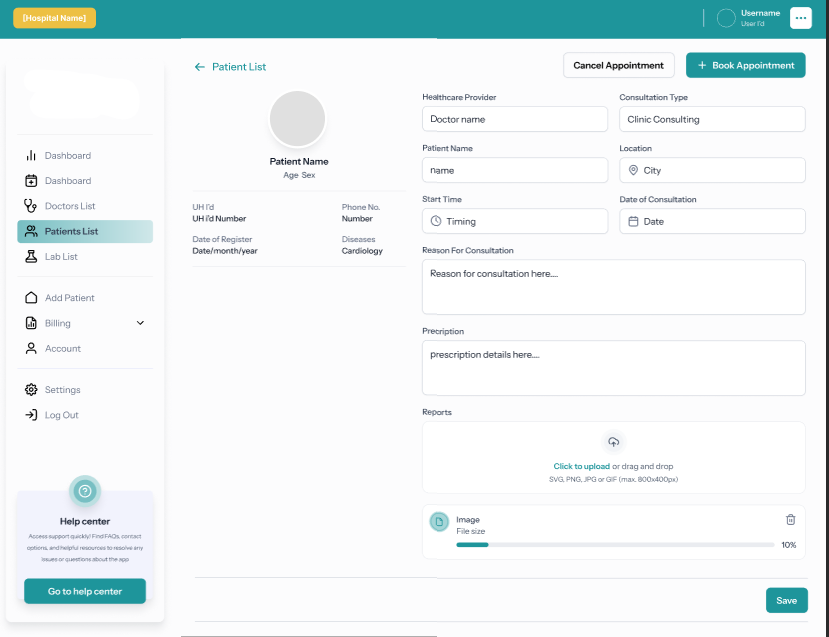Click the Reason For Consultation text area

[613, 287]
